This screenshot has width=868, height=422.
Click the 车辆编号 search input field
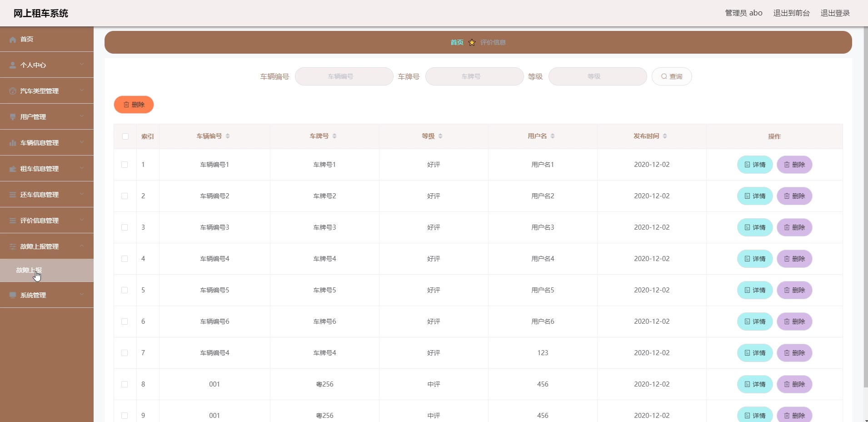pyautogui.click(x=344, y=76)
